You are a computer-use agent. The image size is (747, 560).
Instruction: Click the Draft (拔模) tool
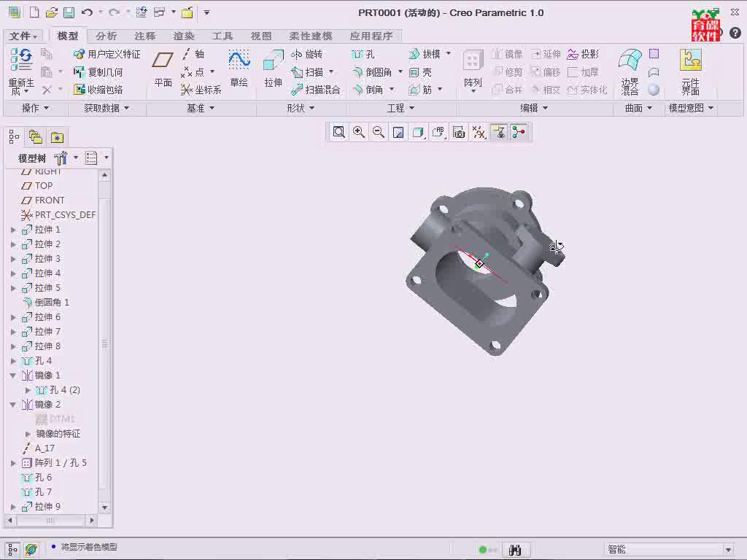coord(425,54)
